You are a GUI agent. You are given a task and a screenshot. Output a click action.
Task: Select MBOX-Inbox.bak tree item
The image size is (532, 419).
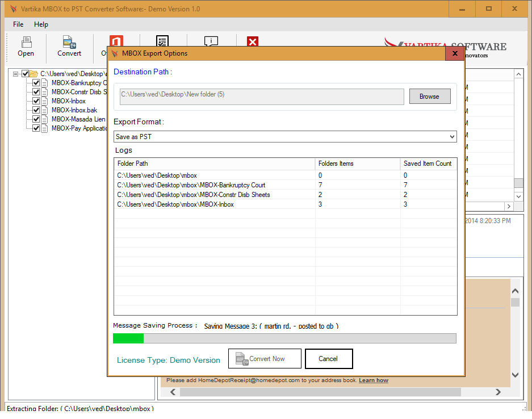tap(74, 110)
